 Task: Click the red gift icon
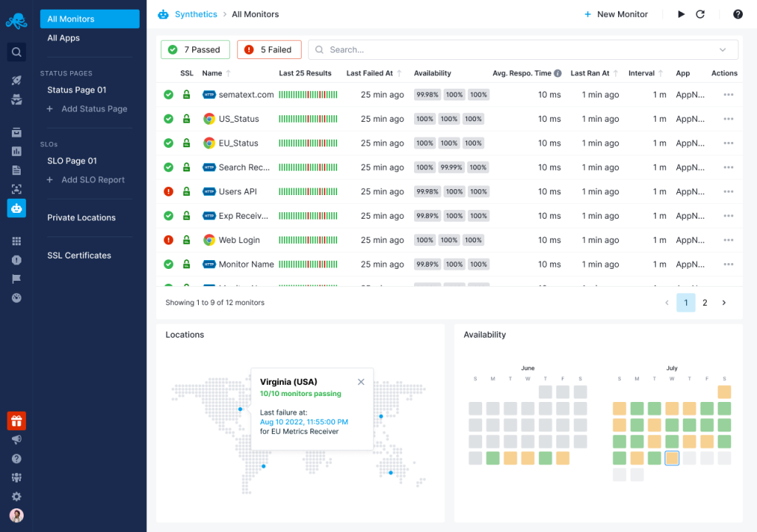pos(16,421)
